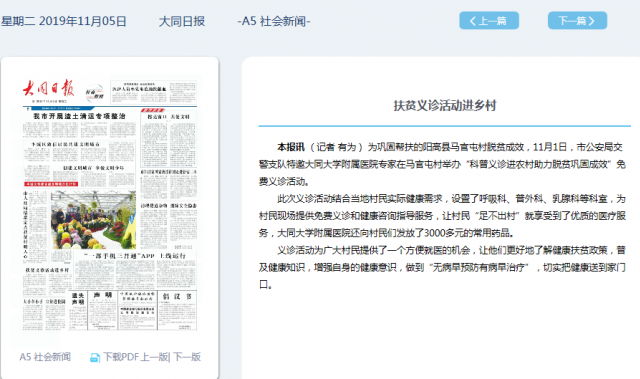640x379 pixels.
Task: Click the paragraph starting 此次义诊活动
Action: pos(442,216)
